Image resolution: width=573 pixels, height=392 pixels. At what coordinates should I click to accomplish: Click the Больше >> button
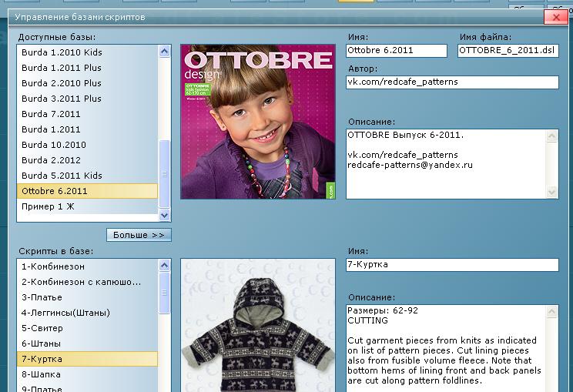click(139, 235)
